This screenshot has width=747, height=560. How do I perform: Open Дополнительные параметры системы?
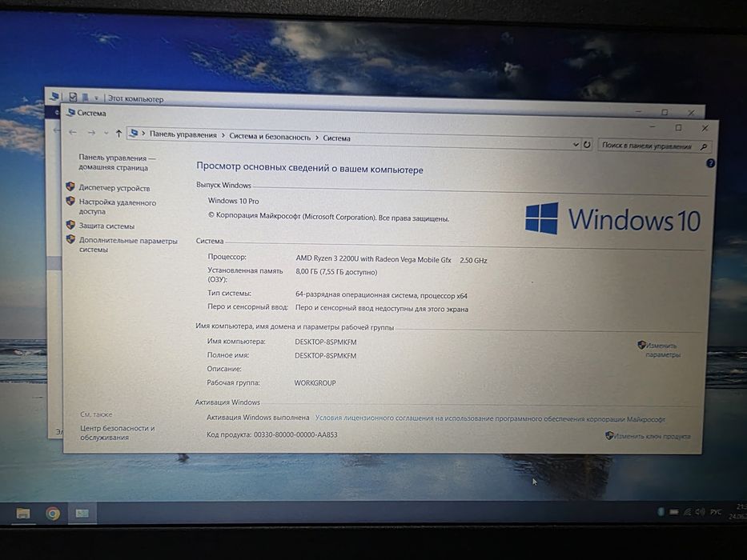(127, 246)
